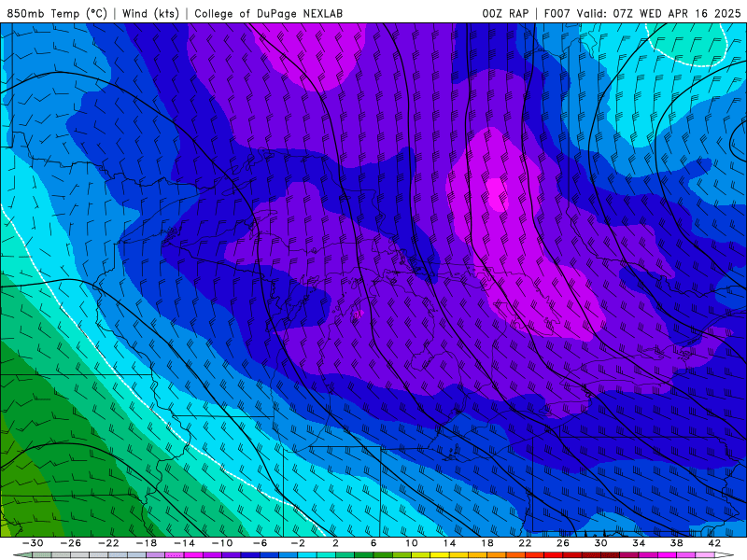Viewport: 747px width, 560px height.
Task: Pick the "30" temperature scale number
Action: [x=600, y=543]
